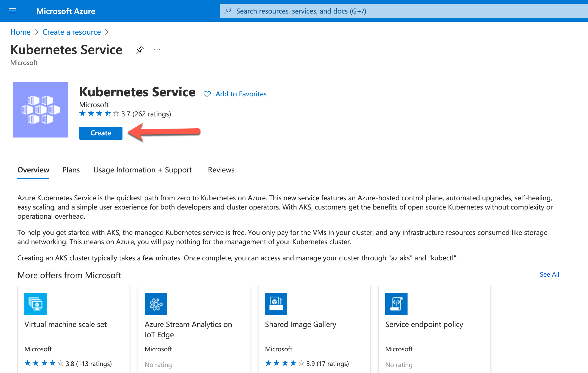Click the chevron after Create a resource
Image resolution: width=588 pixels, height=373 pixels.
tap(107, 32)
